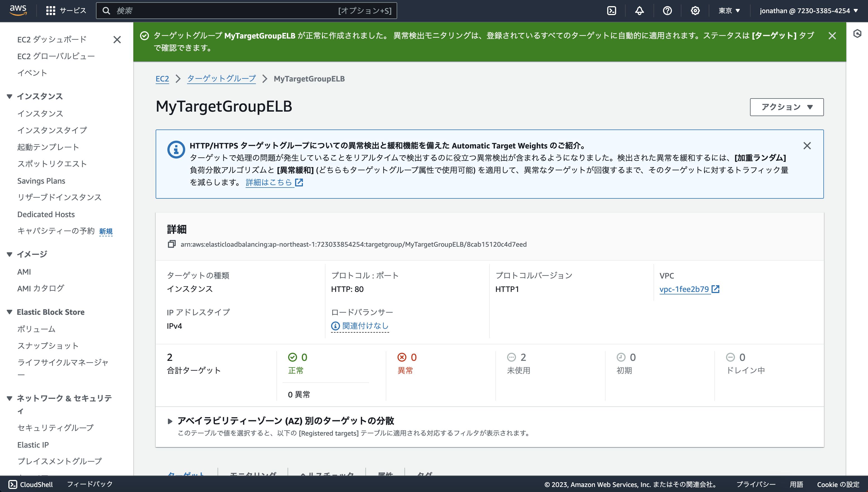The height and width of the screenshot is (492, 868).
Task: Open the help question mark icon
Action: coord(667,11)
